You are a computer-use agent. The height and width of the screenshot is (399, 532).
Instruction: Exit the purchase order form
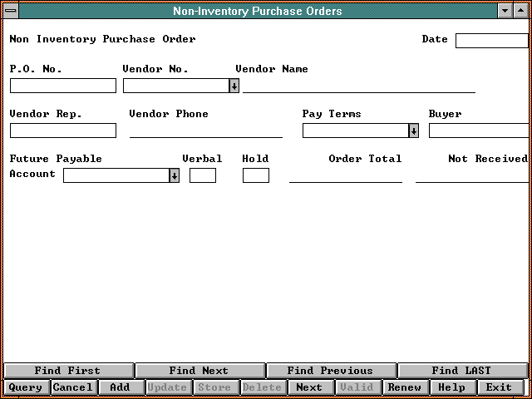(499, 387)
